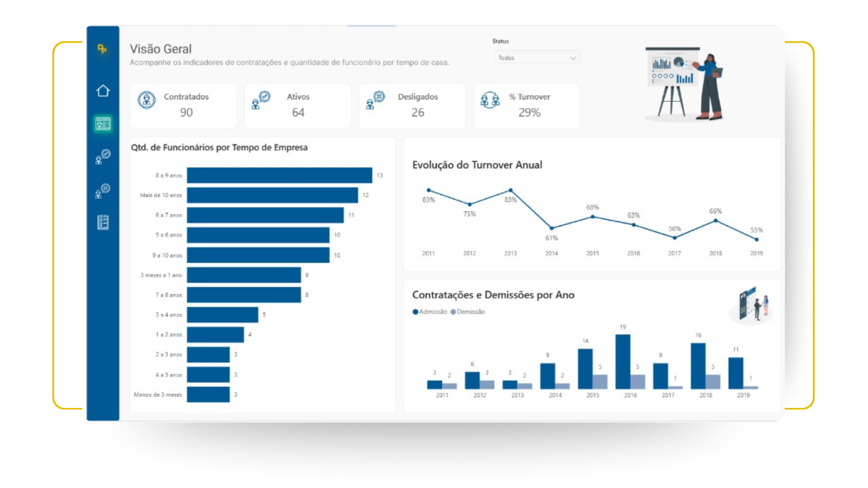Open the highlighted overview dashboard sidebar icon
The height and width of the screenshot is (488, 868).
tap(103, 124)
